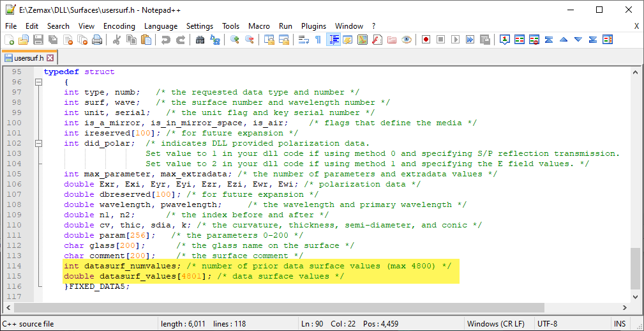644x331 pixels.
Task: Run macro multiple times
Action: point(470,40)
